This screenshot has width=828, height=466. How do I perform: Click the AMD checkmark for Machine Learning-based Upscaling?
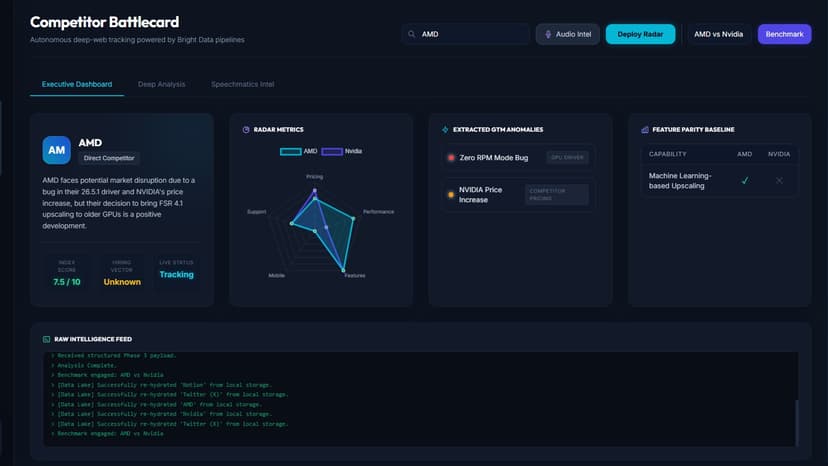click(745, 181)
